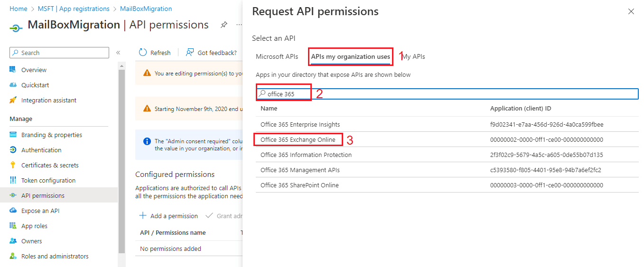Viewport: 644px width, 267px height.
Task: Click the Overview icon in sidebar
Action: pyautogui.click(x=13, y=70)
